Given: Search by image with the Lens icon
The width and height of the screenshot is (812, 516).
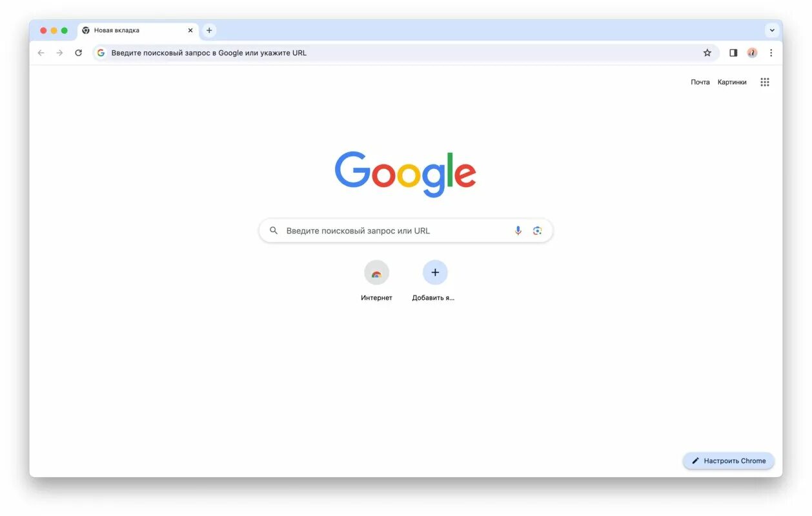Looking at the screenshot, I should 537,230.
